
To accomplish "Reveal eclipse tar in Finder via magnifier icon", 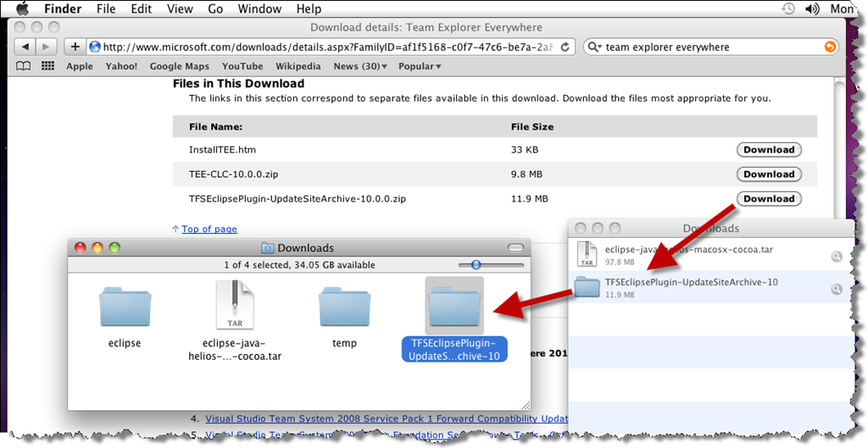I will pos(837,256).
